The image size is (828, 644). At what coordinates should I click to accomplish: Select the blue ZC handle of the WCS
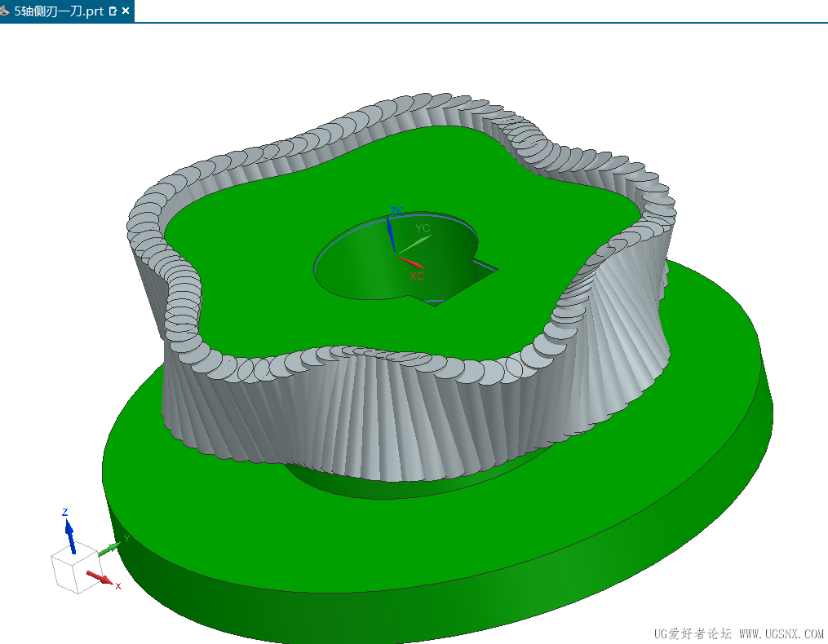coord(390,234)
